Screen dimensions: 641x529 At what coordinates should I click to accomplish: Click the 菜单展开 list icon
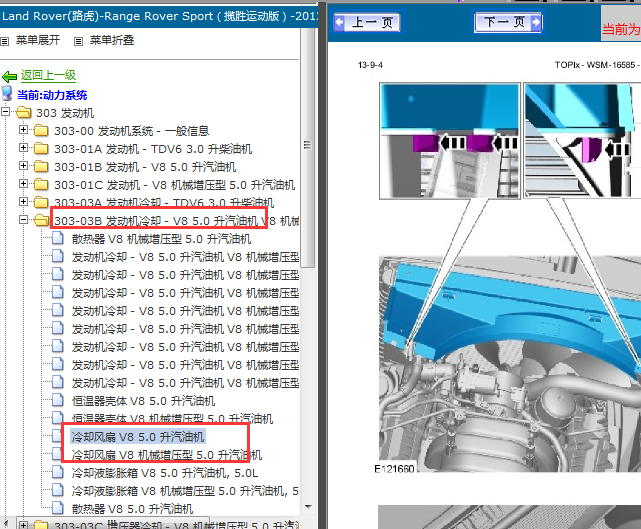4,41
